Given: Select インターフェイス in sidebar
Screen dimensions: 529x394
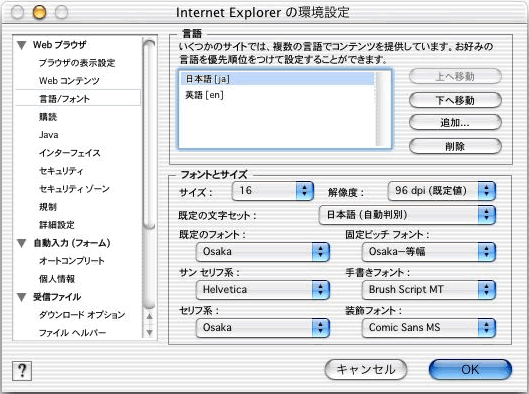Looking at the screenshot, I should [70, 153].
